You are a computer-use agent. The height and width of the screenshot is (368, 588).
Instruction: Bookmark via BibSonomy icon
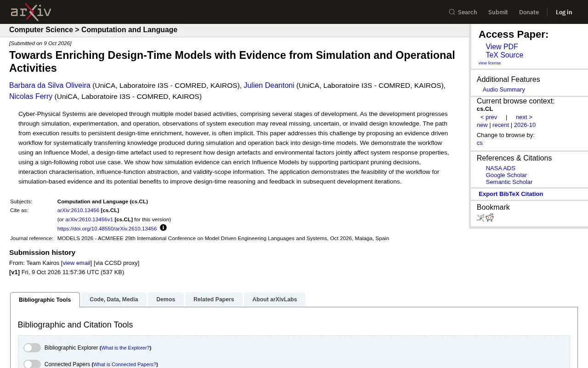click(481, 218)
